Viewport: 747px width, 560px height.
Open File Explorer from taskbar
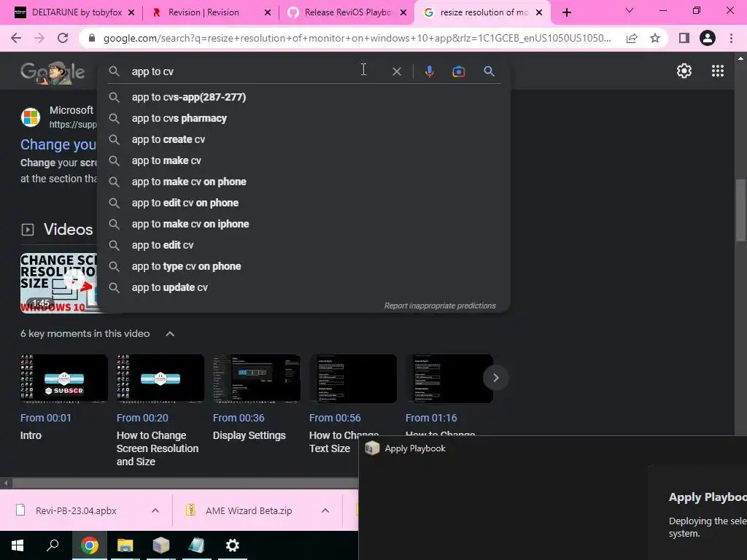[125, 545]
